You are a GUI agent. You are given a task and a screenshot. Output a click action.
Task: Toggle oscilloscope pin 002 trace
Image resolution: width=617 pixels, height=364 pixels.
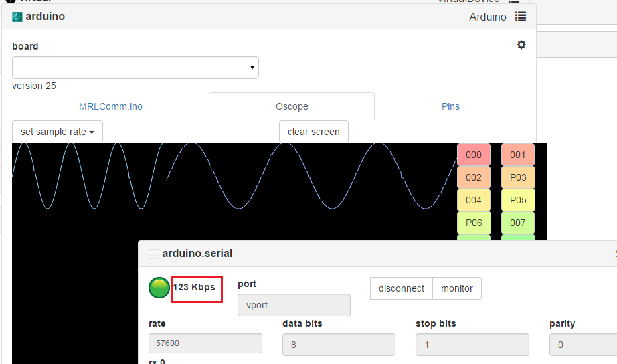pyautogui.click(x=474, y=177)
